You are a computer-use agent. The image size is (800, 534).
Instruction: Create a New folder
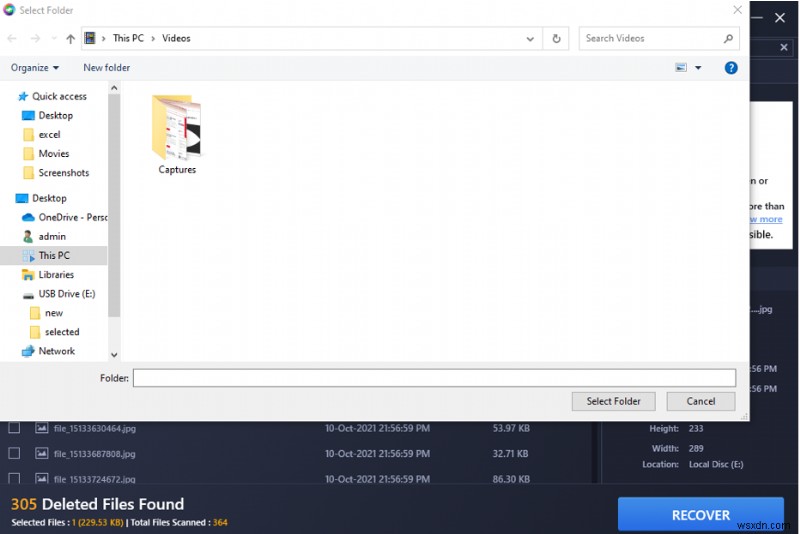click(107, 68)
